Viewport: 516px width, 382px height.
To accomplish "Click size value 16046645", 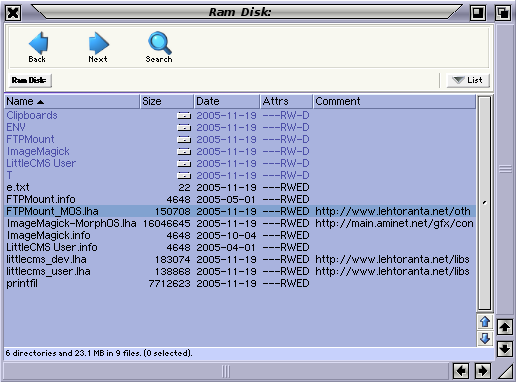I will pyautogui.click(x=167, y=223).
